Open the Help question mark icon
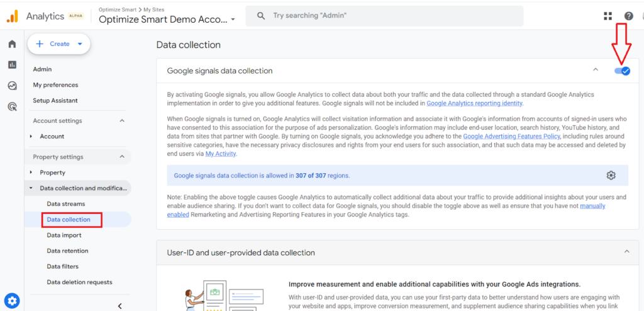The height and width of the screenshot is (311, 644). coord(629,16)
